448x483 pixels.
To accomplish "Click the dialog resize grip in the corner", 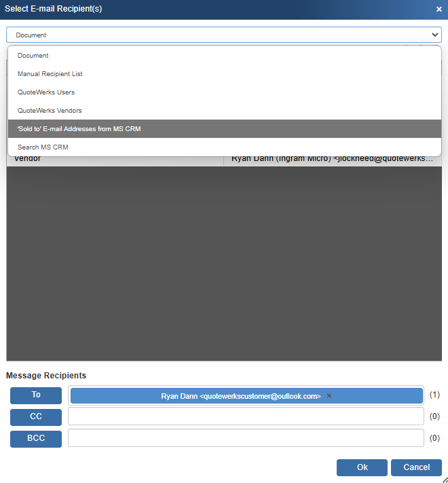I will (x=445, y=480).
